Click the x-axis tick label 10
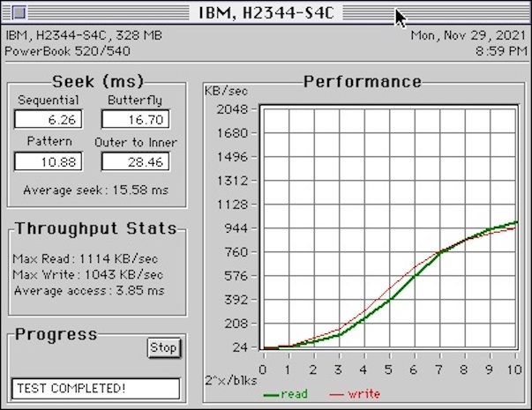Image resolution: width=532 pixels, height=410 pixels. [514, 369]
